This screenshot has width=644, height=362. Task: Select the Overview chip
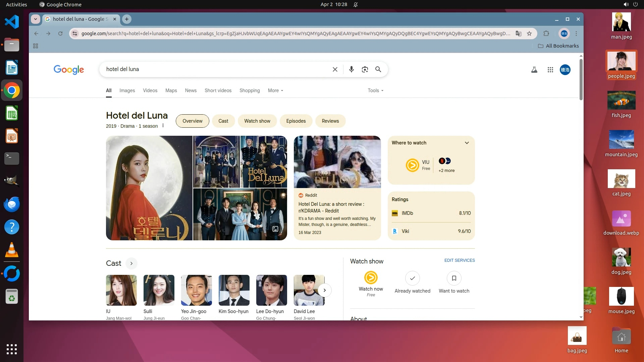point(192,121)
